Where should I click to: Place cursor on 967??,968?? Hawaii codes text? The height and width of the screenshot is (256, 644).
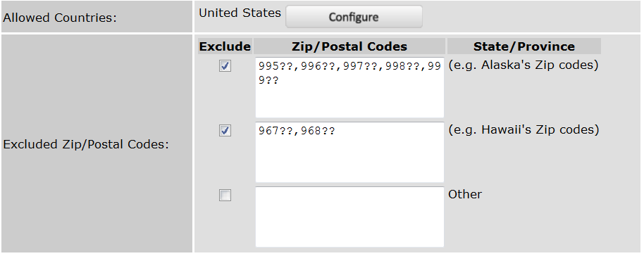point(297,131)
